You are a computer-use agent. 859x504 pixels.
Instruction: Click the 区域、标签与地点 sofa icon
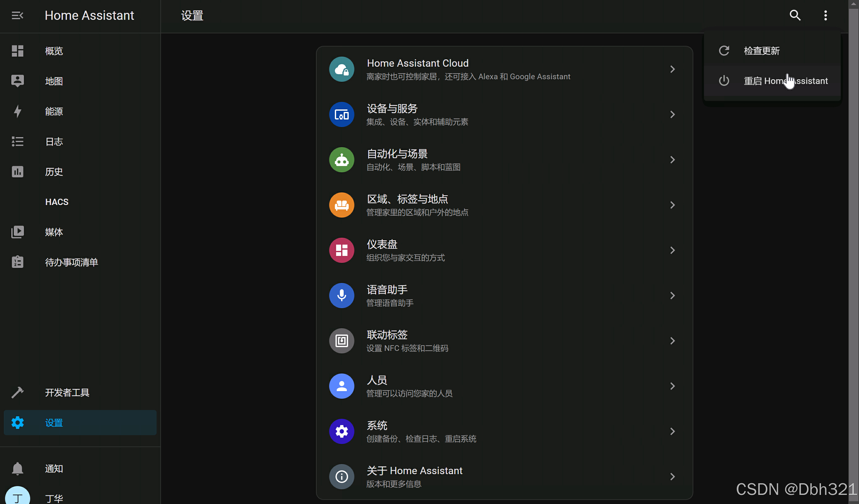click(341, 205)
